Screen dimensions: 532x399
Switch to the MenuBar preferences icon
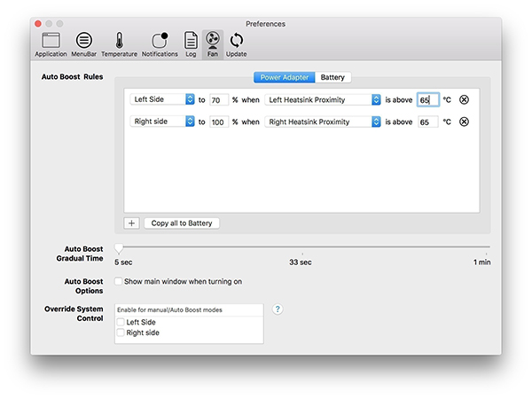pyautogui.click(x=83, y=41)
